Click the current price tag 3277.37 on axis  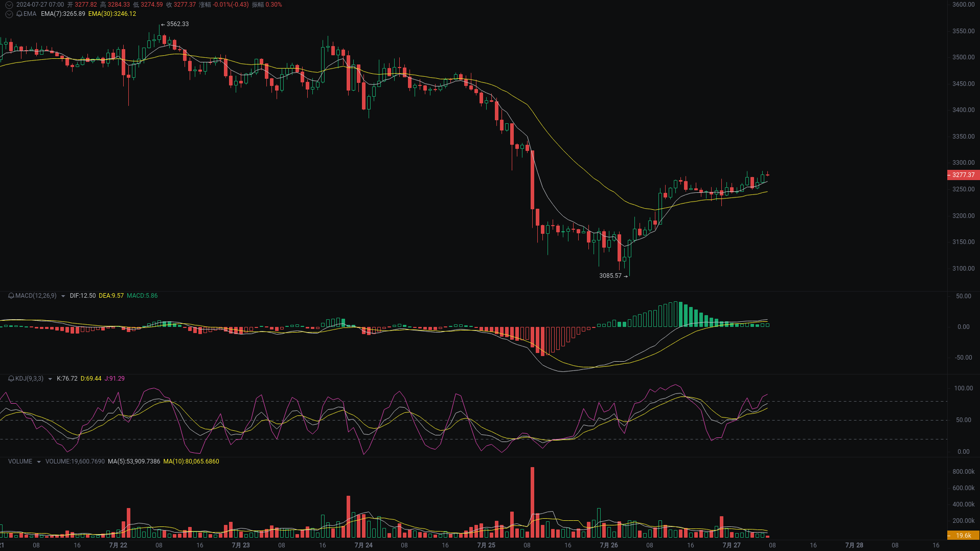pyautogui.click(x=963, y=174)
